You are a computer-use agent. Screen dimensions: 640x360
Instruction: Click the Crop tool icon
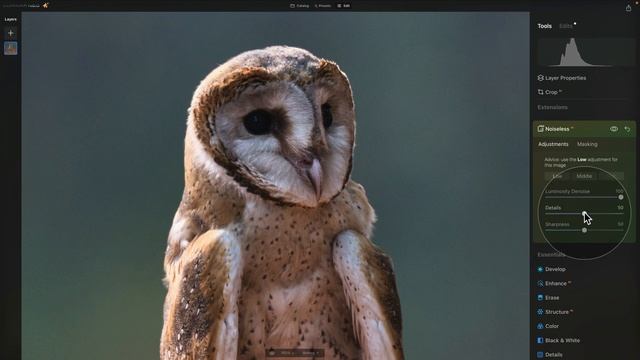pyautogui.click(x=540, y=92)
